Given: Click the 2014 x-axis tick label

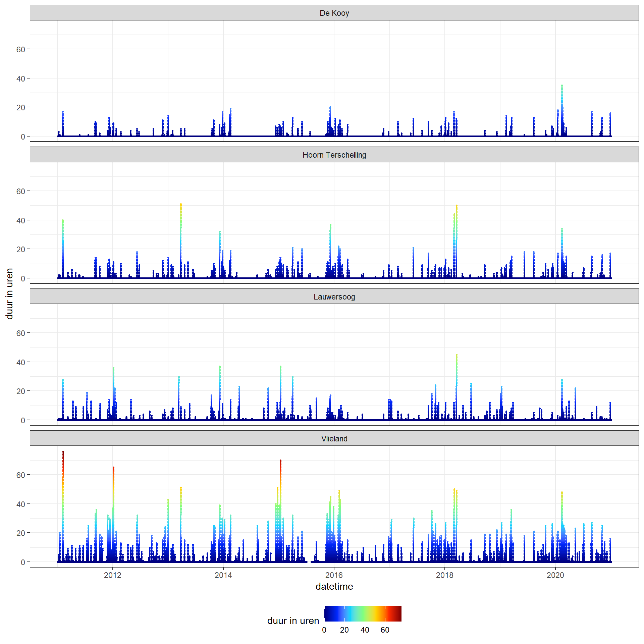Looking at the screenshot, I should (223, 575).
